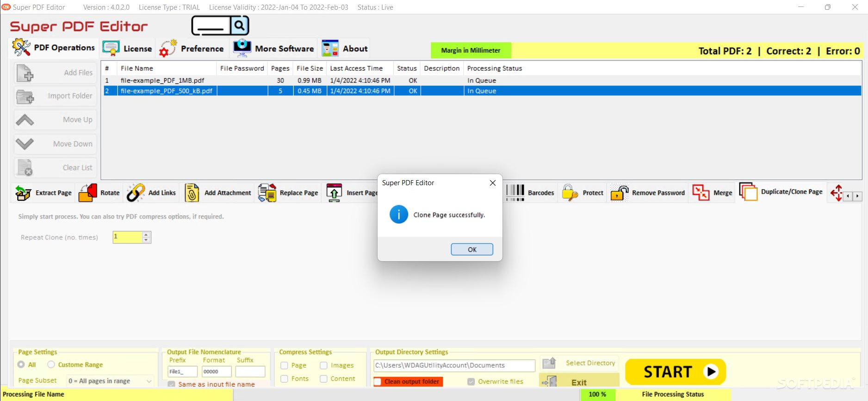The height and width of the screenshot is (401, 868).
Task: Select the Rotate tool
Action: [99, 193]
